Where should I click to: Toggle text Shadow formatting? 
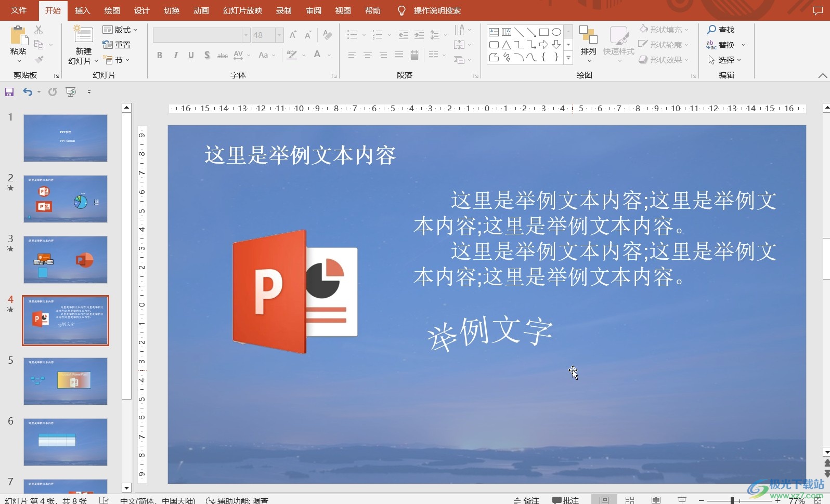coord(207,55)
